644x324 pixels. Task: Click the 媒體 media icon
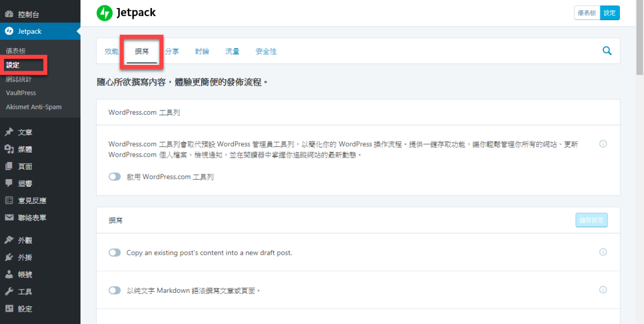[9, 149]
